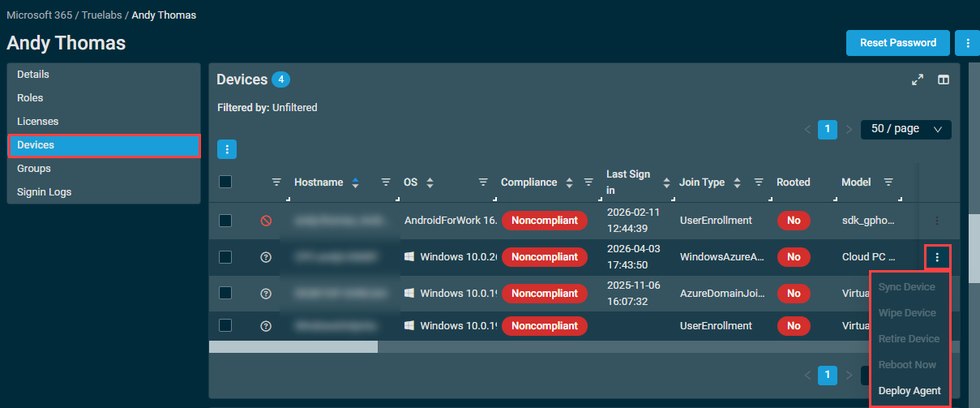Image resolution: width=980 pixels, height=408 pixels.
Task: Sort by the Compliance column arrows
Action: tap(570, 183)
